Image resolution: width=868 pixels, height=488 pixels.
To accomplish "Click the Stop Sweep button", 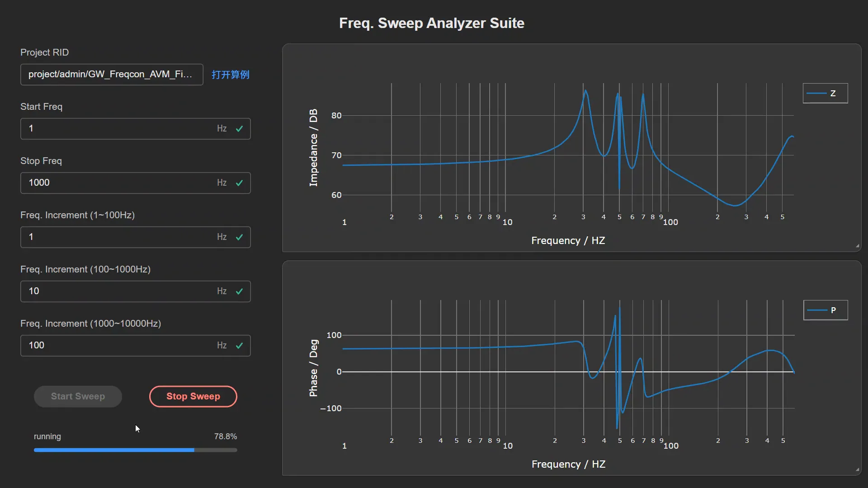I will tap(193, 396).
